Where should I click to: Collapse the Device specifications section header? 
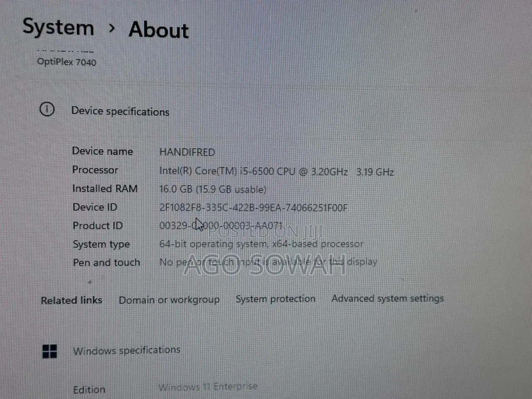click(x=120, y=111)
